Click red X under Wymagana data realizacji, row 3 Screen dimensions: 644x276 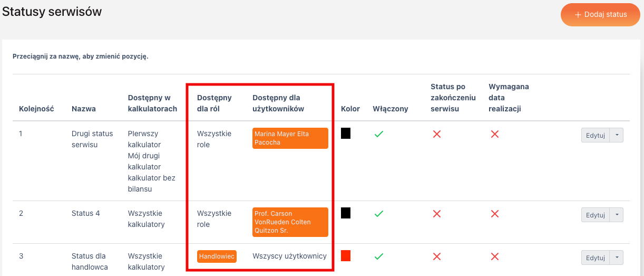(494, 256)
